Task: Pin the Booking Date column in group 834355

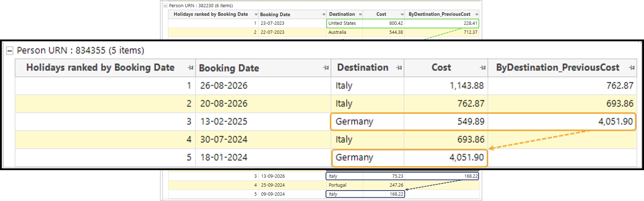Action: (x=326, y=68)
